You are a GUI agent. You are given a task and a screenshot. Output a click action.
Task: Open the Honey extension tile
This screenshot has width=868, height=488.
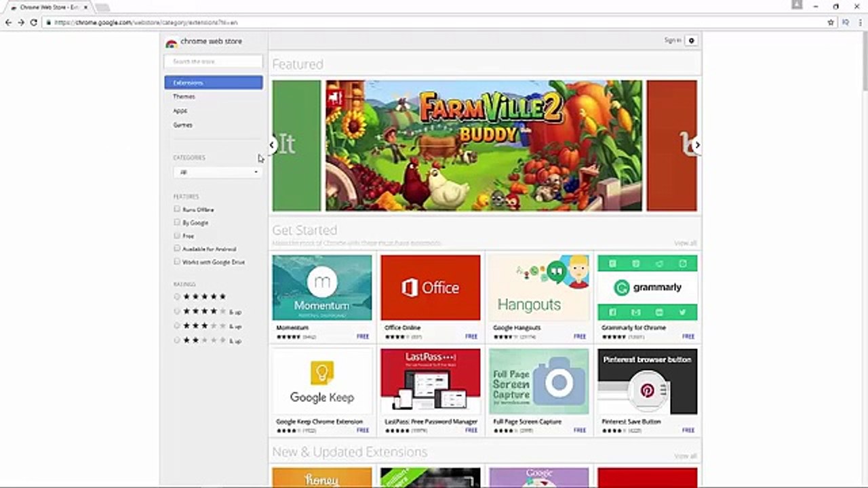322,477
